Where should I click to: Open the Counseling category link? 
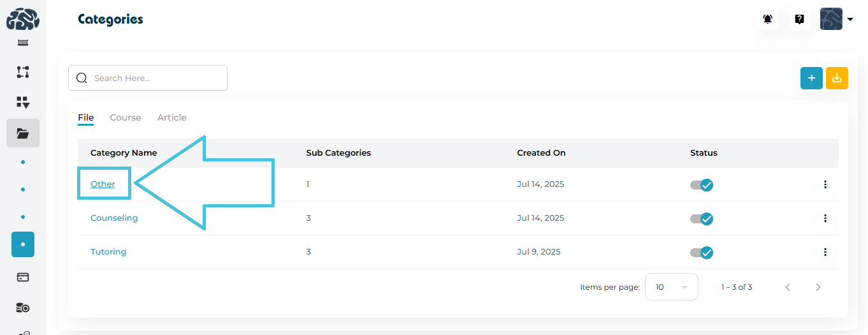click(114, 218)
